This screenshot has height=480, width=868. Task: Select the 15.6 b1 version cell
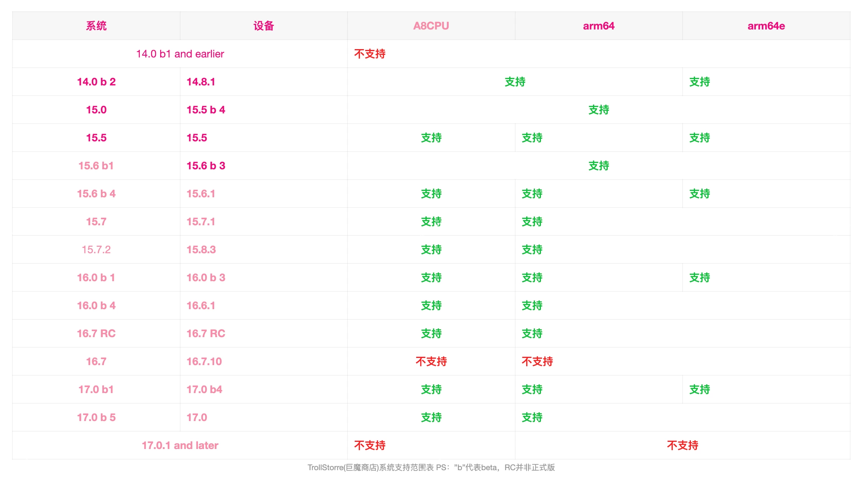point(96,166)
